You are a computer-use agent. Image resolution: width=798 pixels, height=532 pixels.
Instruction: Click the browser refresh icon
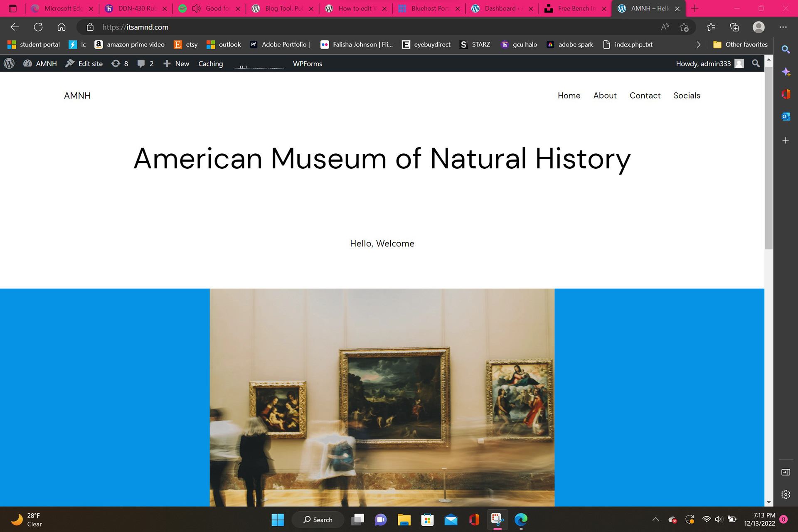click(38, 27)
